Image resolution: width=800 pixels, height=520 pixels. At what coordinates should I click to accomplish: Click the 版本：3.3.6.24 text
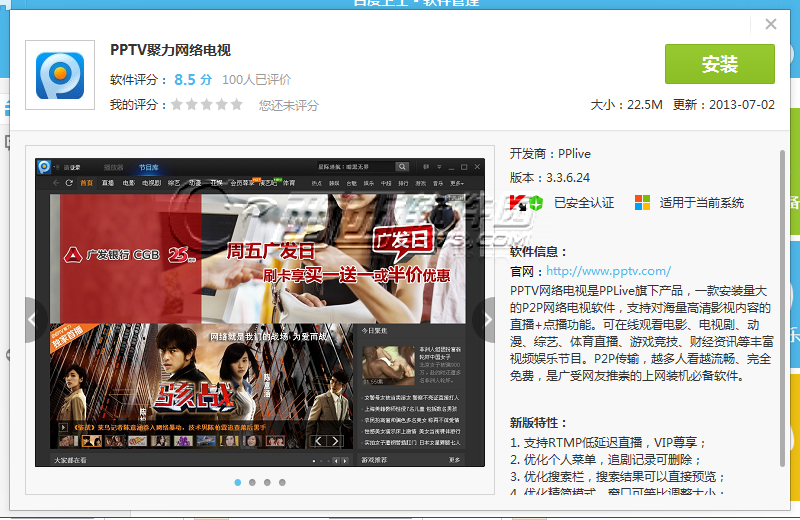pos(549,178)
